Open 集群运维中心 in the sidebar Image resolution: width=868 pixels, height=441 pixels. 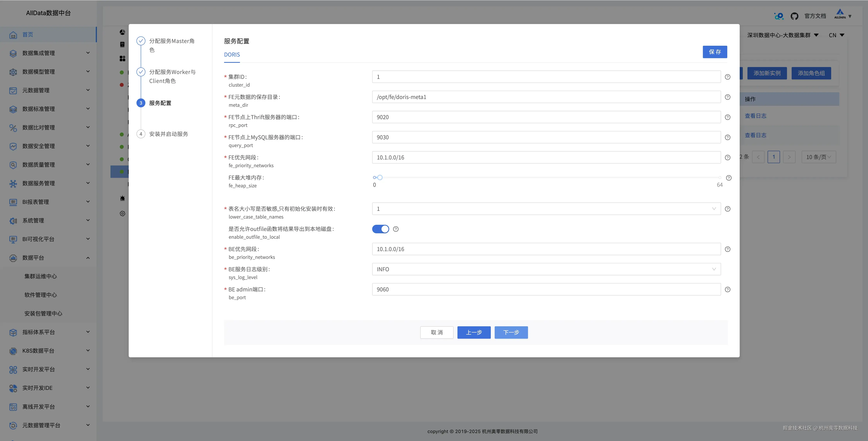point(41,276)
